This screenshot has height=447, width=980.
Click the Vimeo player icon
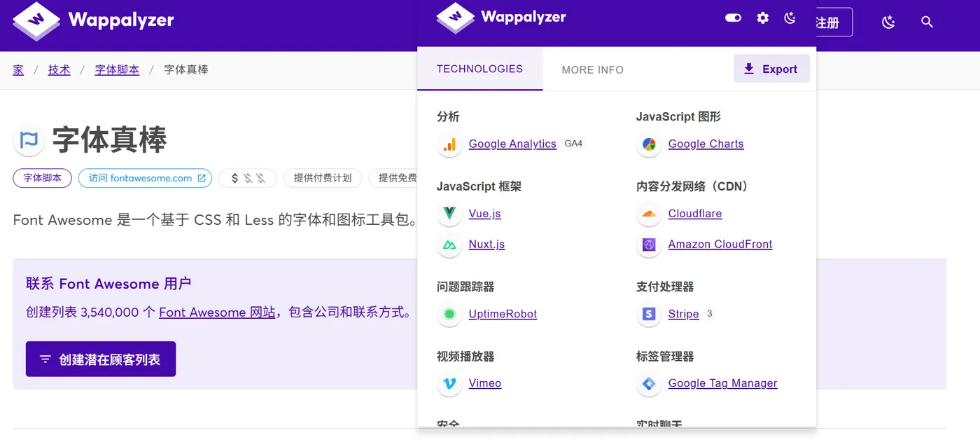(449, 383)
